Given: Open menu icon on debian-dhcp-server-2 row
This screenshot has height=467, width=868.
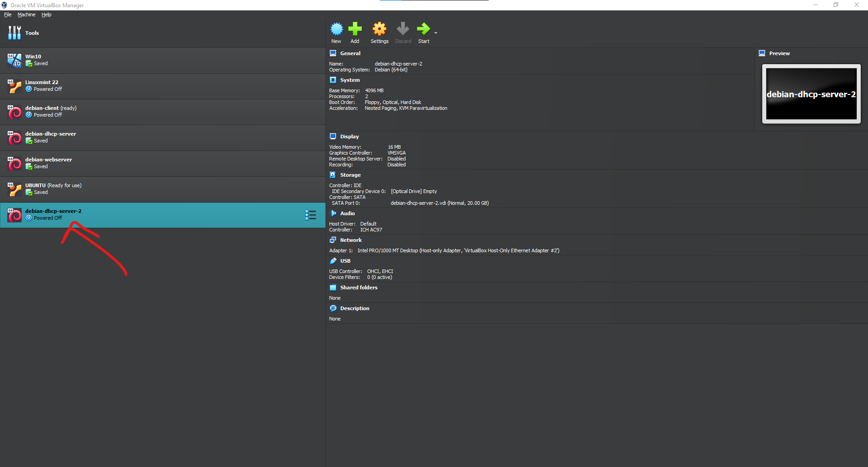Looking at the screenshot, I should coord(311,215).
